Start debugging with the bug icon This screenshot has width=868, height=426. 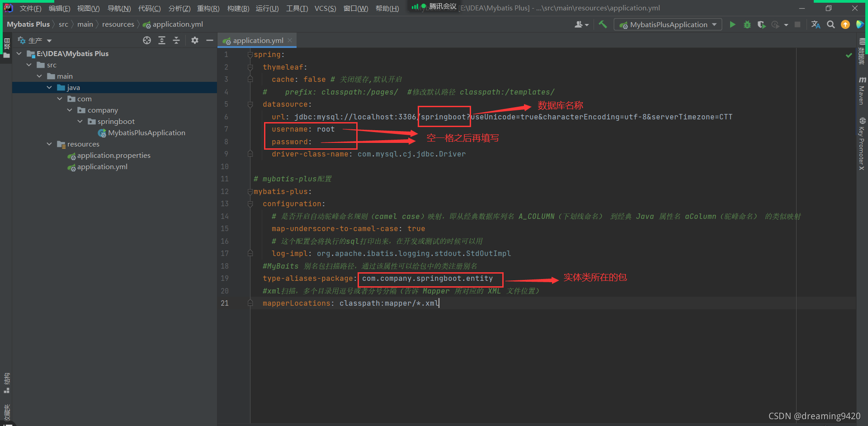tap(747, 24)
